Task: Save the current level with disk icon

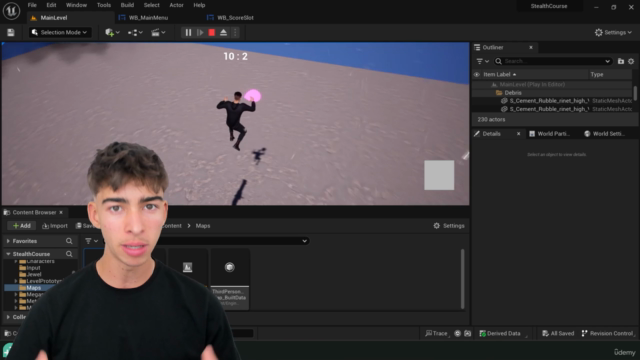Action: click(x=11, y=32)
